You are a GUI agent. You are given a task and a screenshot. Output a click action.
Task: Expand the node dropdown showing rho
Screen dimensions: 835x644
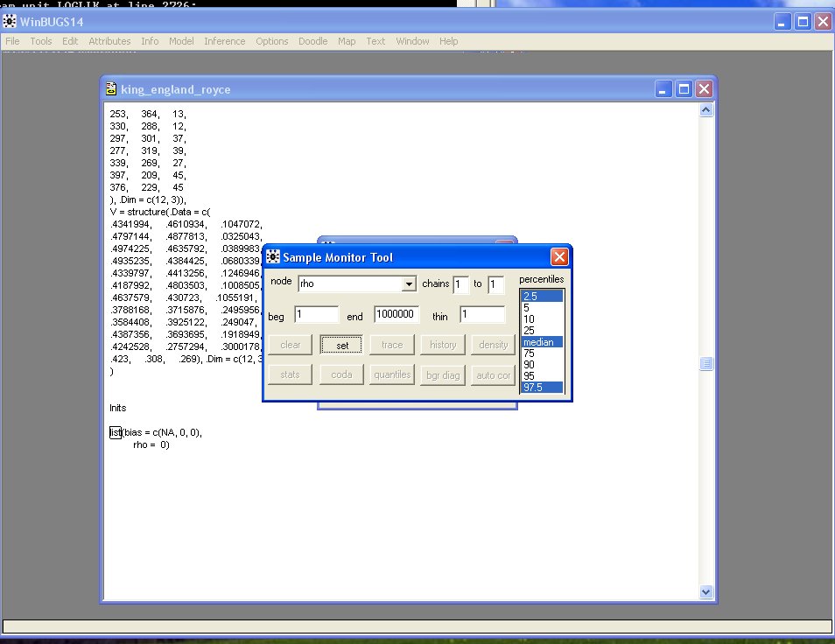pos(408,284)
